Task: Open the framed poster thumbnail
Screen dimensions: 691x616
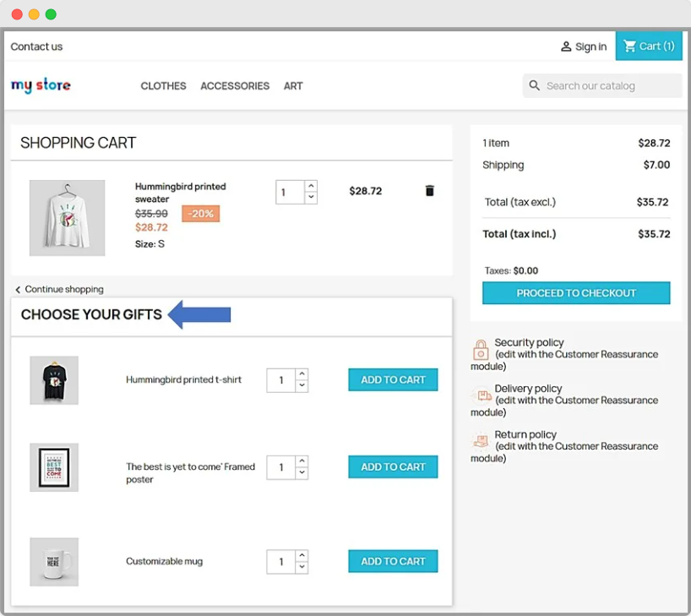Action: 54,467
